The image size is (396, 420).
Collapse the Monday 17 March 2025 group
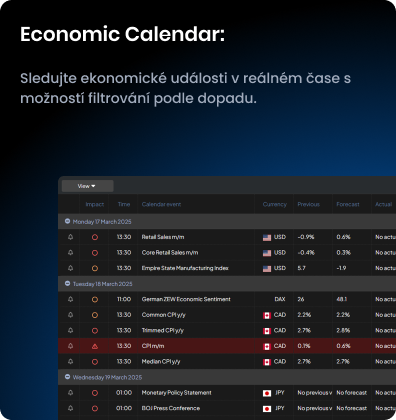tap(67, 221)
